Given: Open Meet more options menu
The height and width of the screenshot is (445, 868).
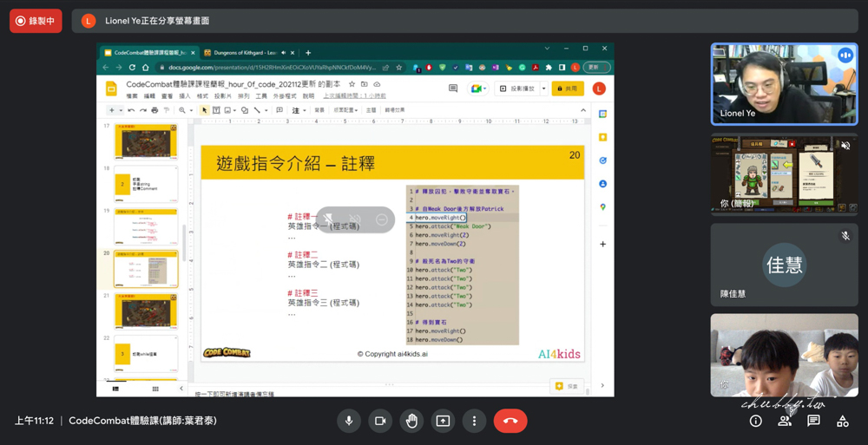Looking at the screenshot, I should pos(474,422).
